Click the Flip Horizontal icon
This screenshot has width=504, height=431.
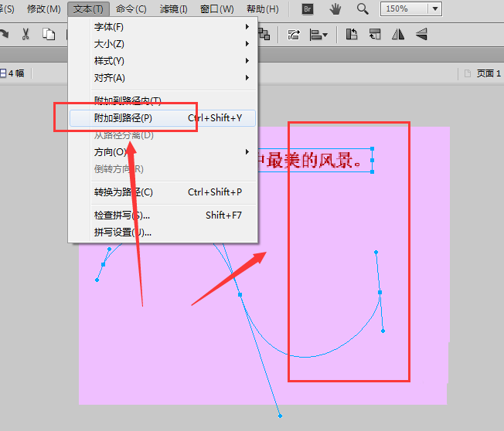pyautogui.click(x=398, y=34)
